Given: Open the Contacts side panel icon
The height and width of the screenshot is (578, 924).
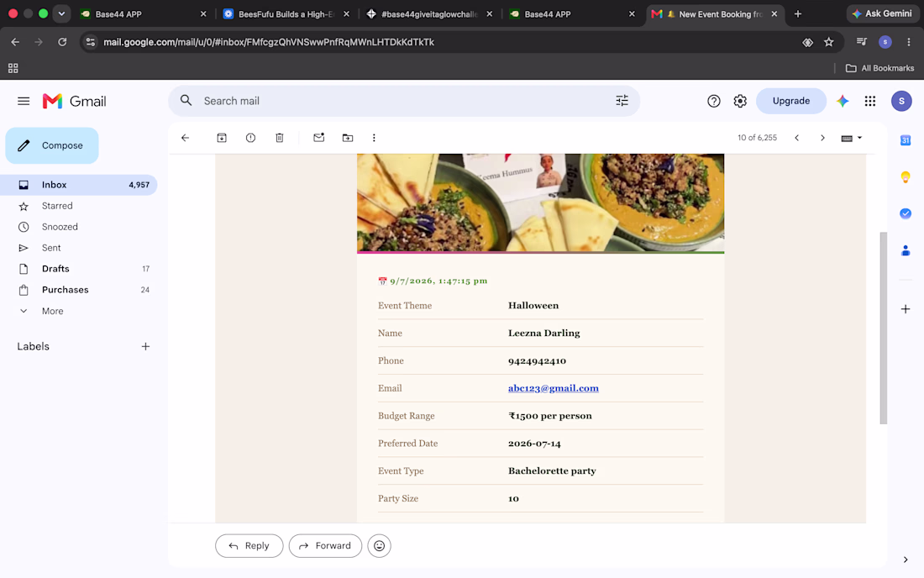Looking at the screenshot, I should (906, 250).
